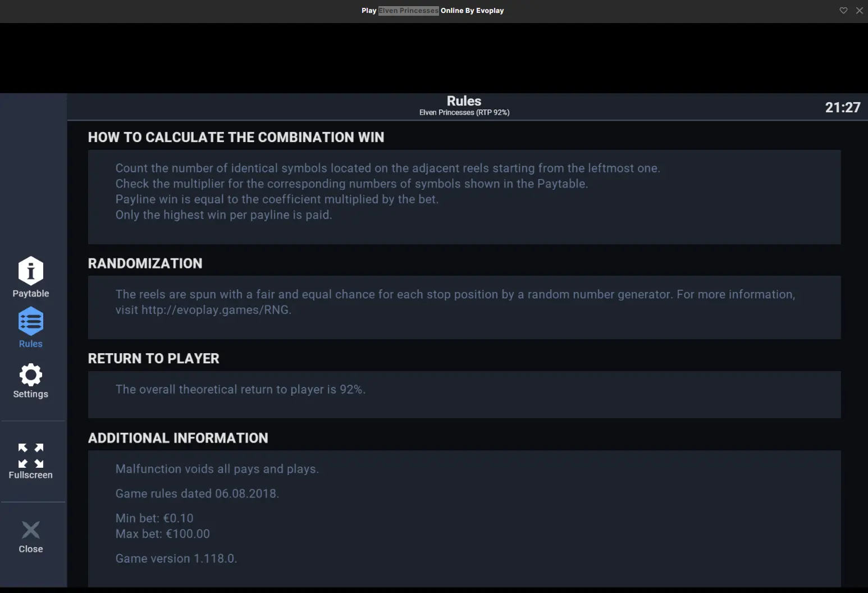Image resolution: width=868 pixels, height=593 pixels.
Task: Favorite the game with the heart icon
Action: (x=843, y=11)
